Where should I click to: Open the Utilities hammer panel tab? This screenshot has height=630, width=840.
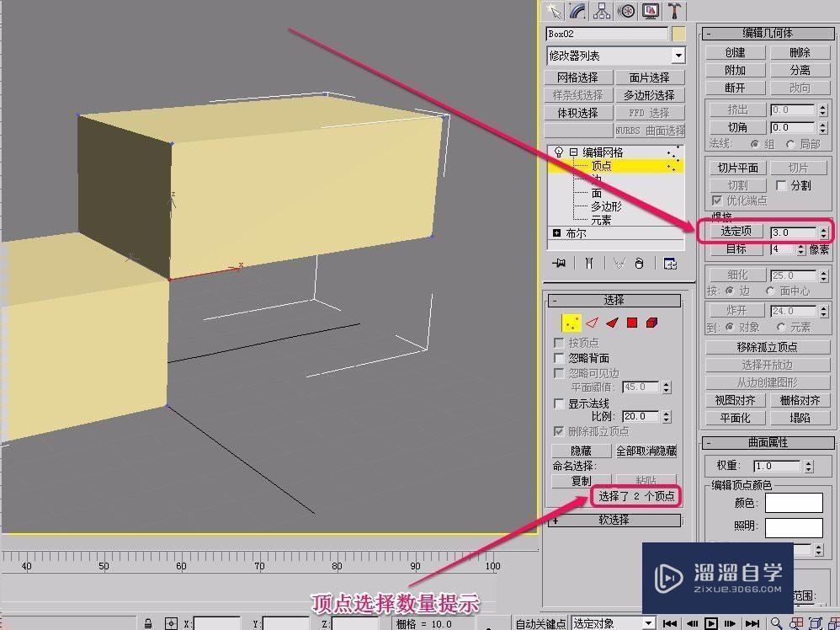(x=675, y=10)
